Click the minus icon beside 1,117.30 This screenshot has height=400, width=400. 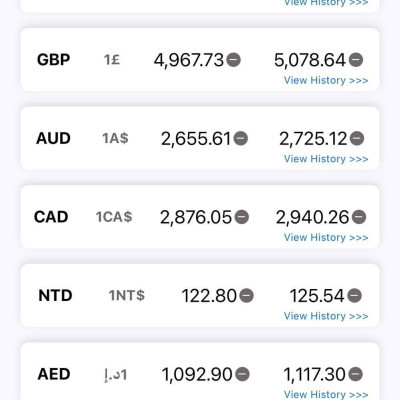[355, 374]
